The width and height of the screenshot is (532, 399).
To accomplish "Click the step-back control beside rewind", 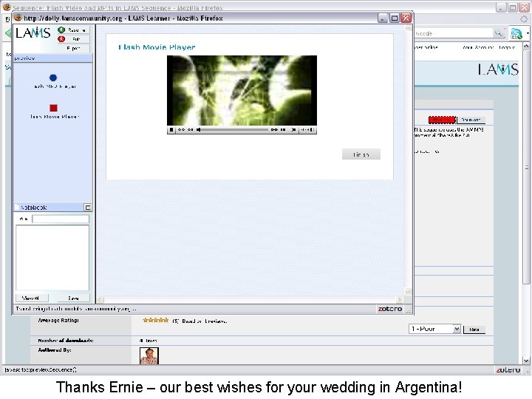I will click(190, 129).
